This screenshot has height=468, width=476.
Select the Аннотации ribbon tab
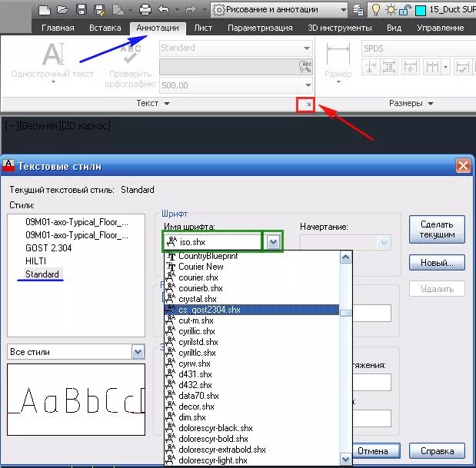tap(158, 28)
